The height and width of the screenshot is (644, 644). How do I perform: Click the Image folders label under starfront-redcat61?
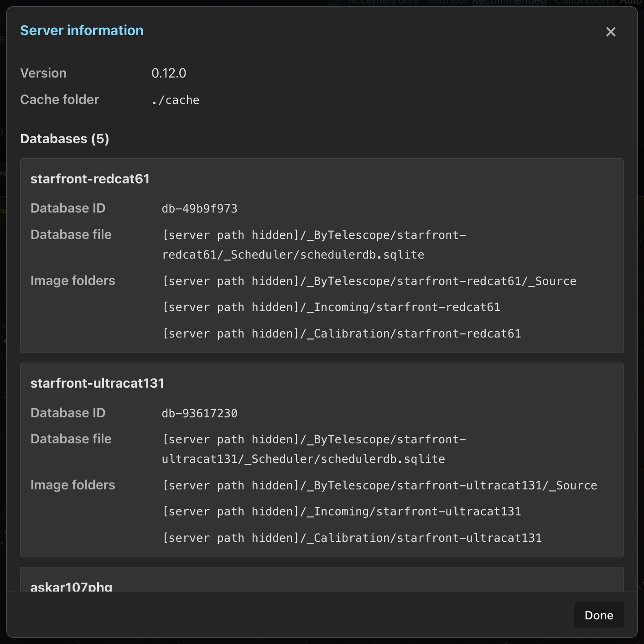pyautogui.click(x=73, y=280)
